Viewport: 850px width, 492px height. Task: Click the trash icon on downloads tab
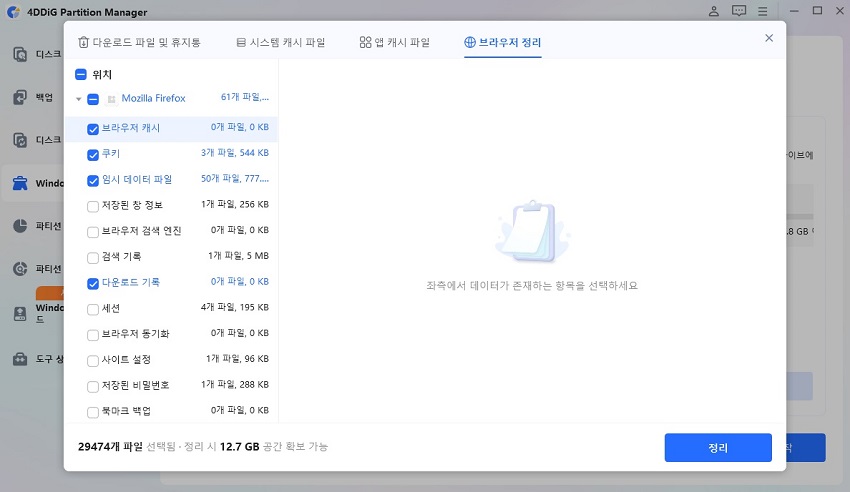tap(83, 42)
